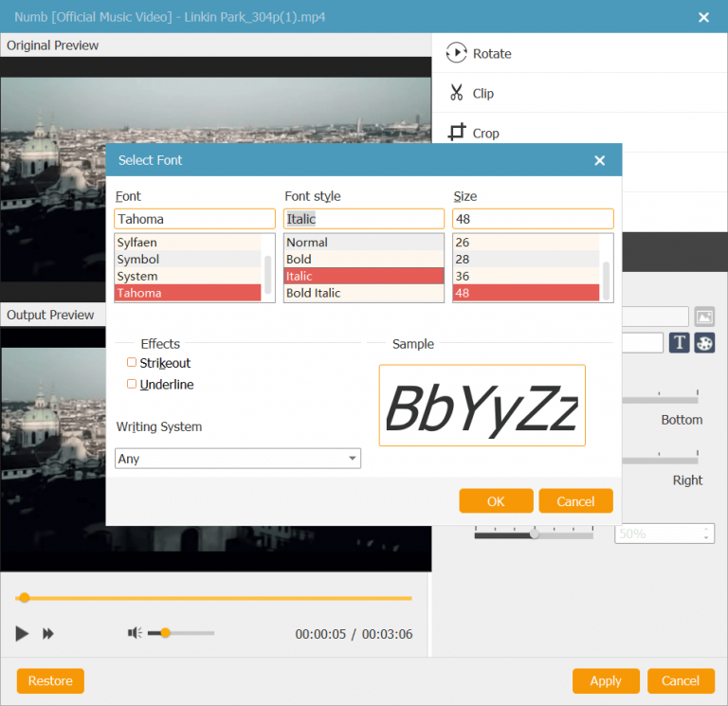Enable the Underline effect checkbox
The height and width of the screenshot is (706, 728).
pyautogui.click(x=132, y=384)
